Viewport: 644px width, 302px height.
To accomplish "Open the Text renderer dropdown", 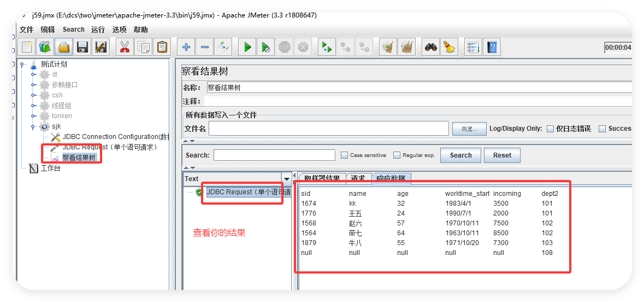I will tap(287, 178).
